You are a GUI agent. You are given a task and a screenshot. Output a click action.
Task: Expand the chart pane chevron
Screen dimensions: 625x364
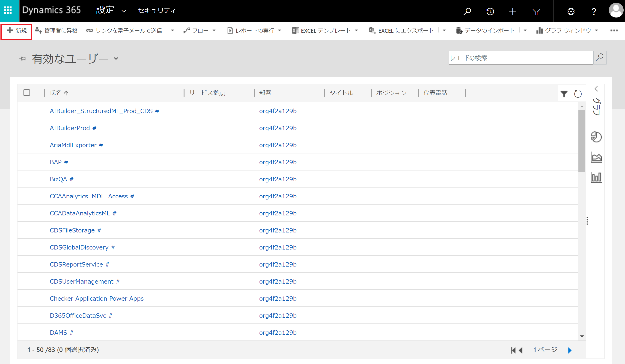(596, 89)
